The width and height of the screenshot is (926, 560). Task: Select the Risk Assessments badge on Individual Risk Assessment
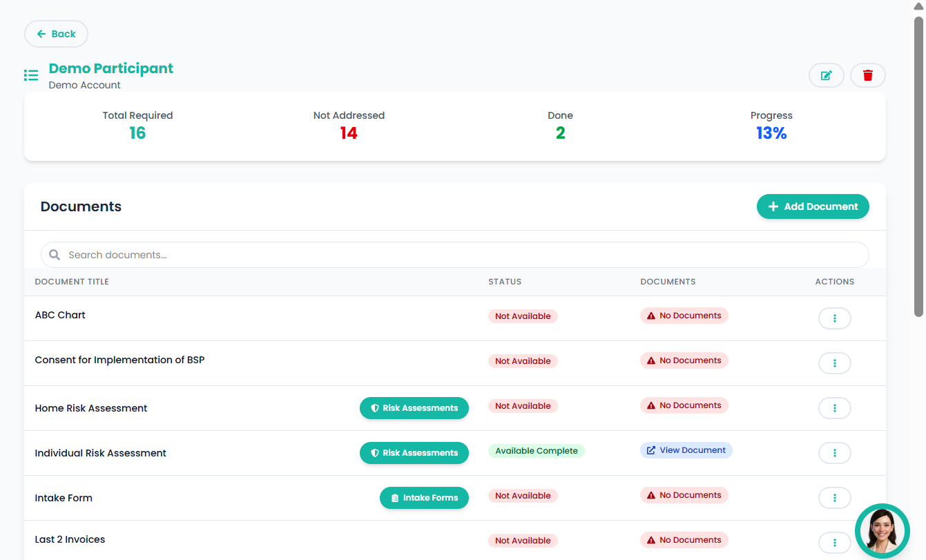point(414,452)
